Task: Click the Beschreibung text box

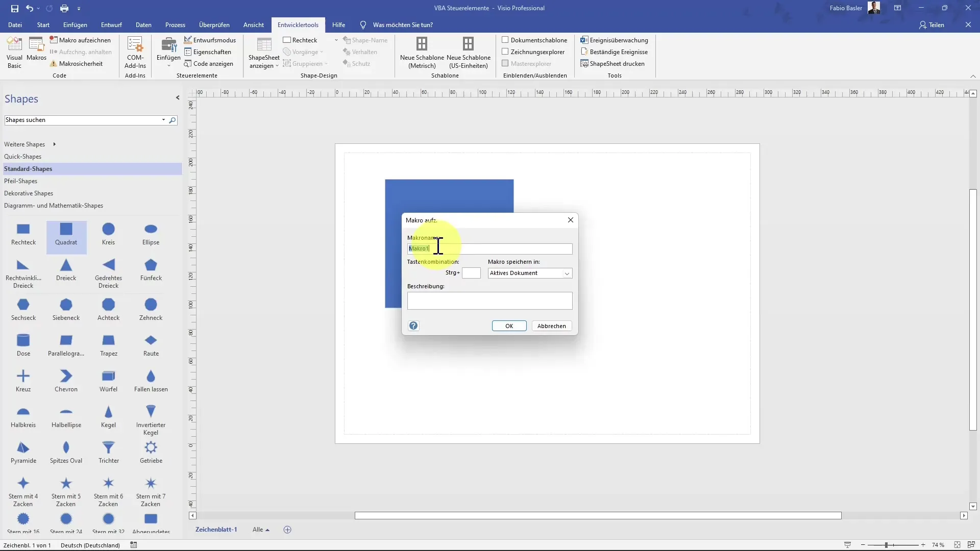Action: tap(489, 301)
